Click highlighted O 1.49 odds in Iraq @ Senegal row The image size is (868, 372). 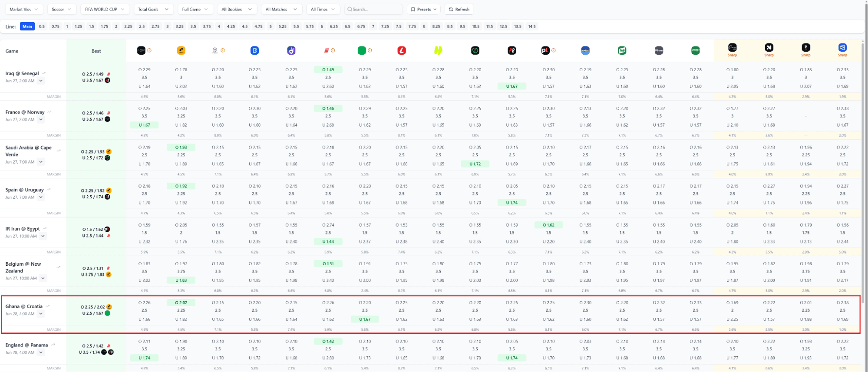click(x=328, y=69)
